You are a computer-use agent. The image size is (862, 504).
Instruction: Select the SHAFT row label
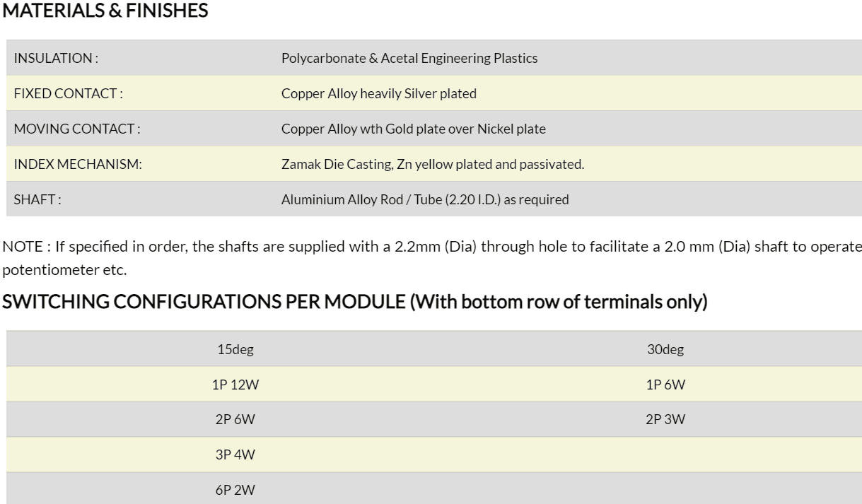point(37,199)
